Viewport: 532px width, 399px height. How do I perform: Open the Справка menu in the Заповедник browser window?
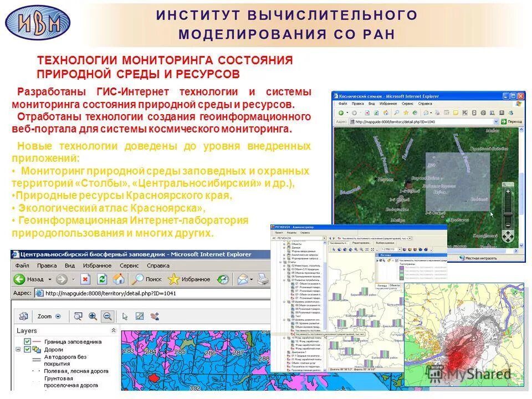(158, 265)
